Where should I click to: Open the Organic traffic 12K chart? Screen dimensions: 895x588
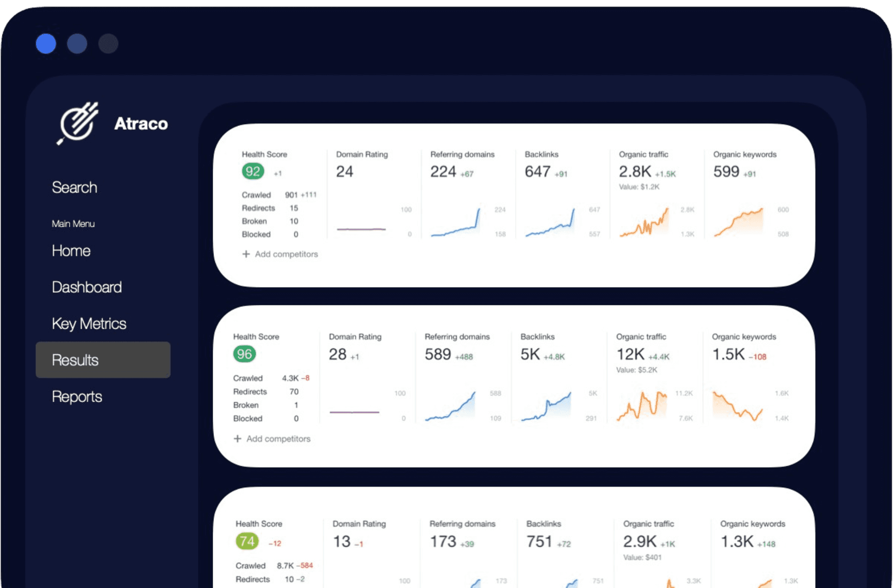(x=642, y=406)
